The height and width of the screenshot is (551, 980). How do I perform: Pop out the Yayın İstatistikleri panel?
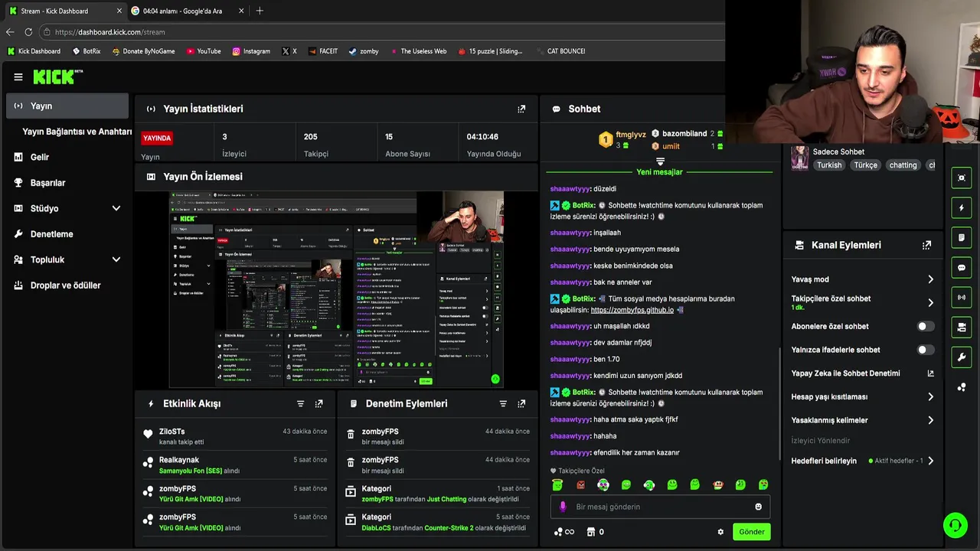click(x=521, y=109)
